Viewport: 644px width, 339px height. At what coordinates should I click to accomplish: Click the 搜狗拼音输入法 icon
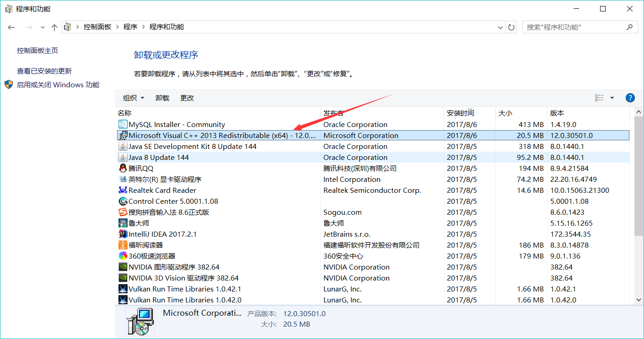pos(123,212)
